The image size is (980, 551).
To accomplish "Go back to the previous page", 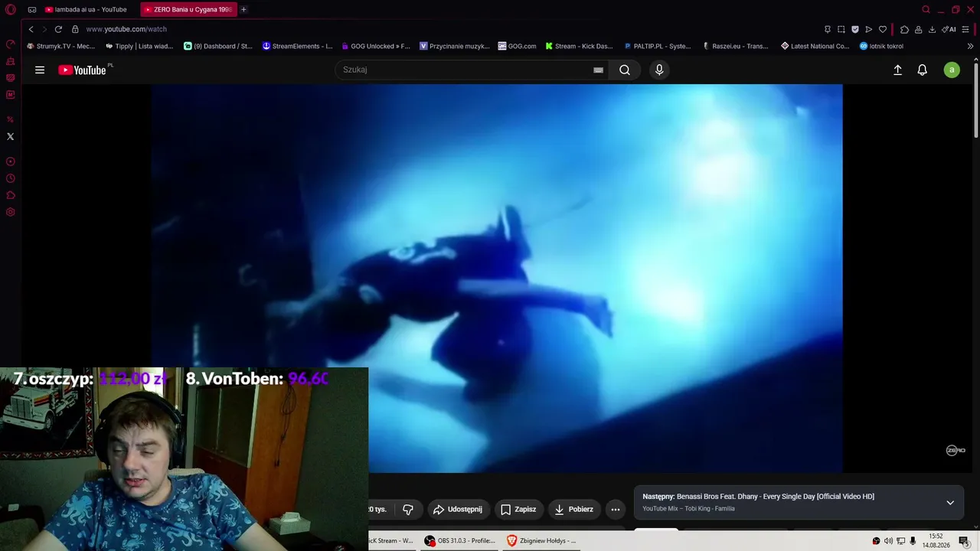I will (x=31, y=29).
